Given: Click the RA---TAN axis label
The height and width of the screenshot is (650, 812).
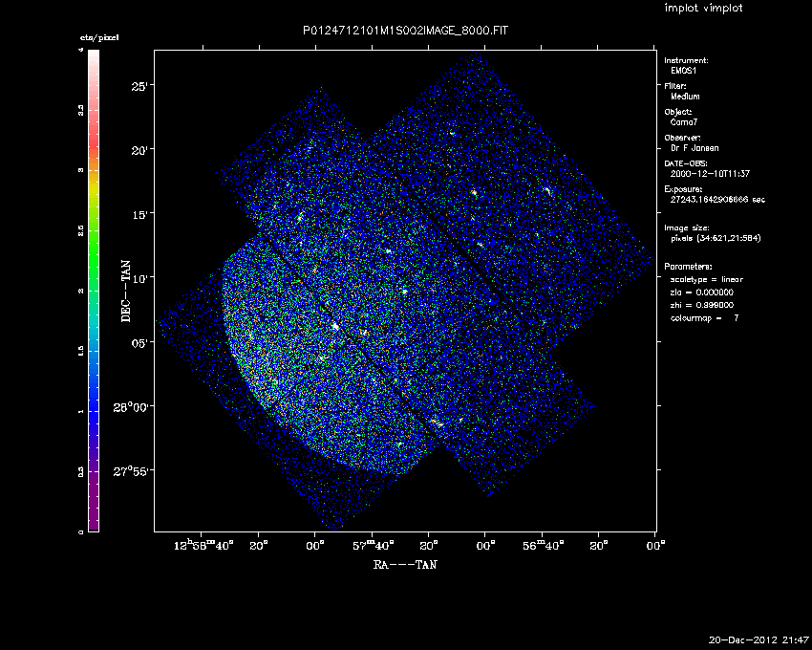Looking at the screenshot, I should [405, 565].
